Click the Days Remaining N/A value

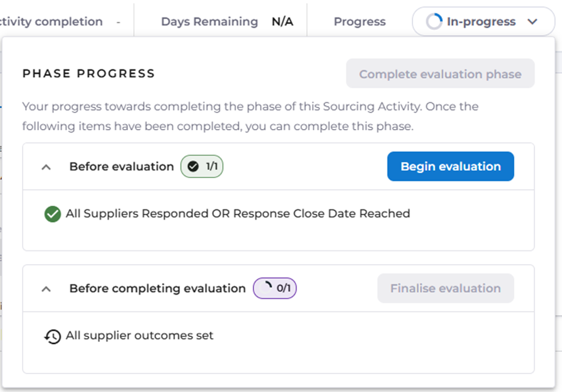[282, 22]
